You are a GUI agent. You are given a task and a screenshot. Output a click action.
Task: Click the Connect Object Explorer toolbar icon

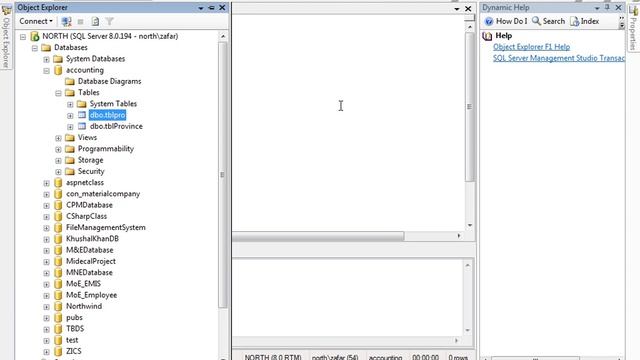tap(67, 21)
